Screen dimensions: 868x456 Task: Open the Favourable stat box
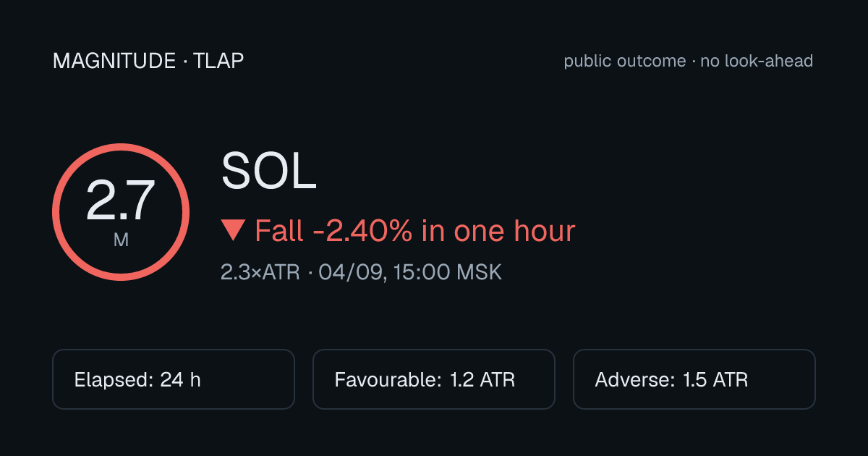[x=434, y=379]
